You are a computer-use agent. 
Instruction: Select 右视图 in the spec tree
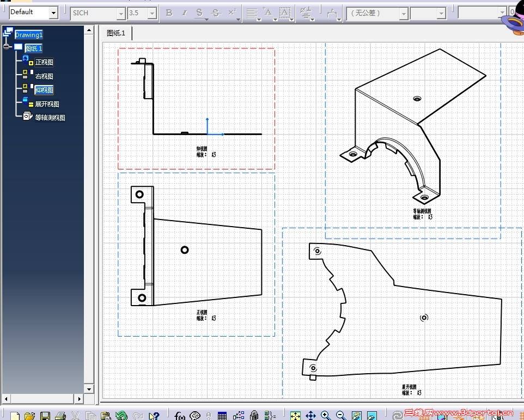[x=44, y=76]
